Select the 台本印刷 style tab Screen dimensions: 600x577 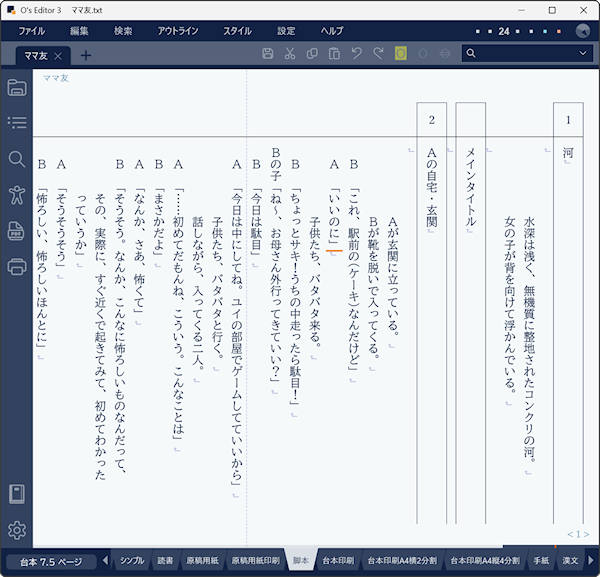[x=337, y=561]
